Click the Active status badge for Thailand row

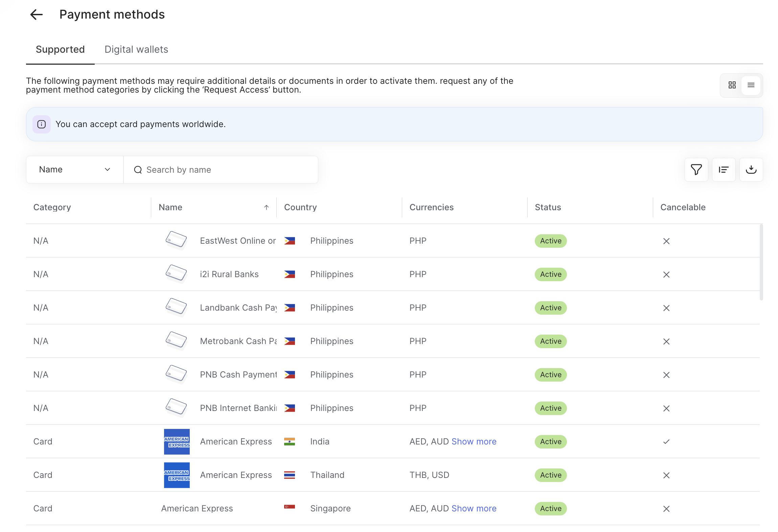click(x=550, y=475)
